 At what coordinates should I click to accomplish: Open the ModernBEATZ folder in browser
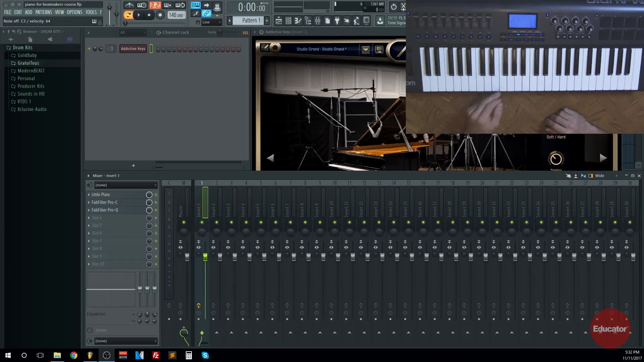pos(31,71)
